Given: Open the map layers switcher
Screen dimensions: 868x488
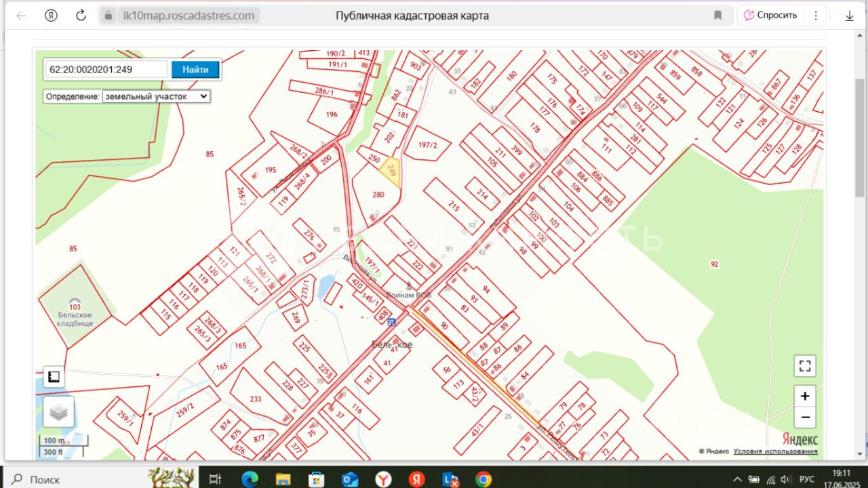Looking at the screenshot, I should (59, 413).
